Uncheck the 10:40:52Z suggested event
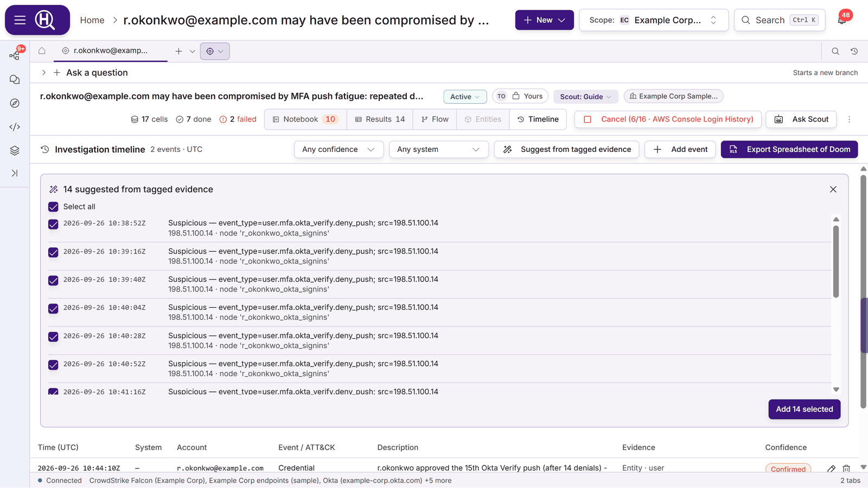Screen dimensions: 868x488 [53, 365]
